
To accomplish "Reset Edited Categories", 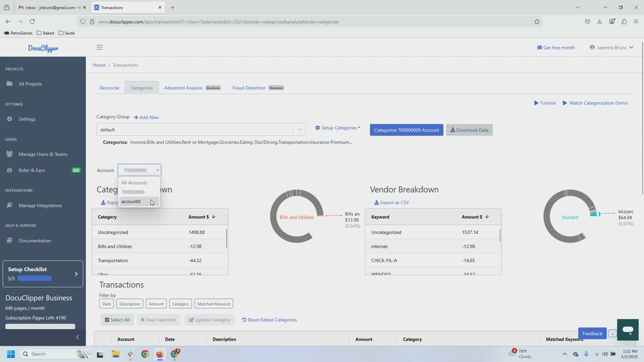I will click(270, 320).
